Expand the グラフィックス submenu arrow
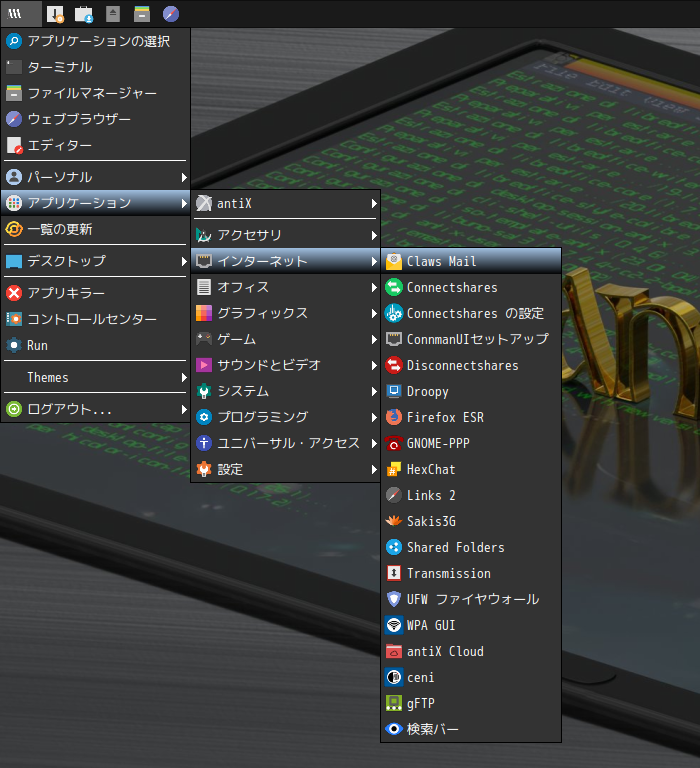The height and width of the screenshot is (768, 700). click(374, 313)
